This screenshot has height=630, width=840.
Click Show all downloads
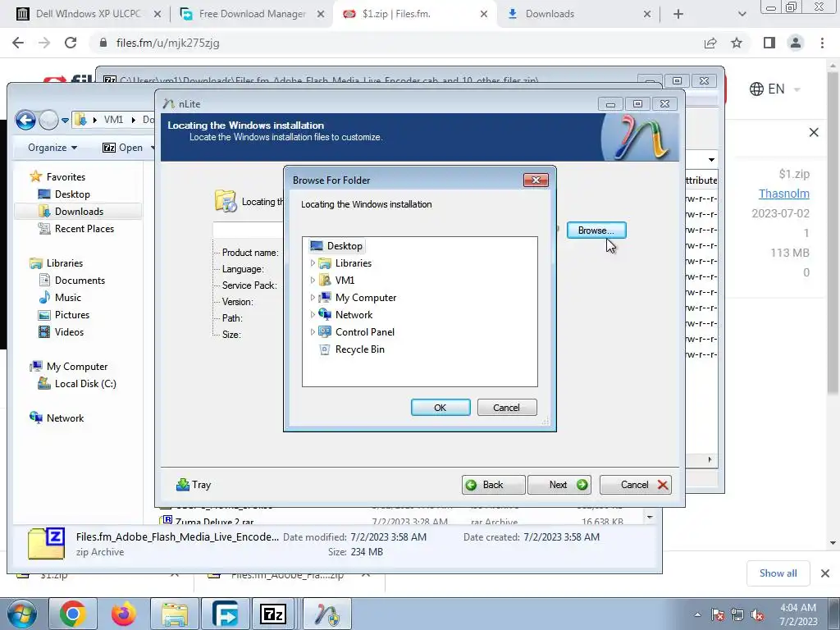pyautogui.click(x=778, y=573)
